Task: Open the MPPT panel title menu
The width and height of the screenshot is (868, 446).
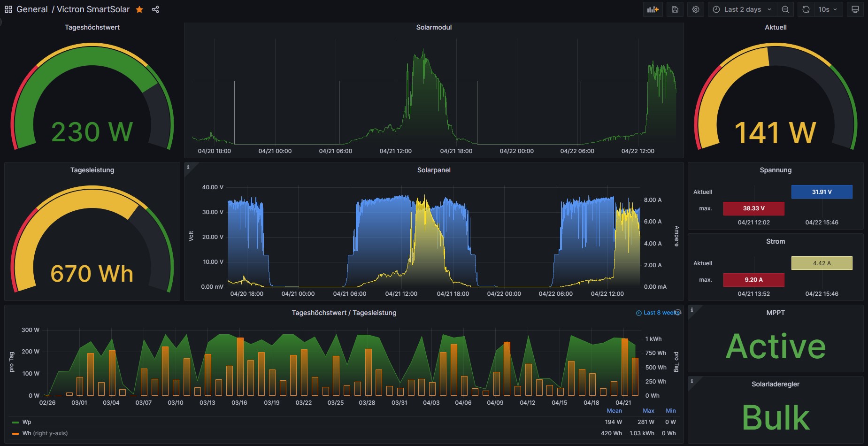Action: coord(776,313)
